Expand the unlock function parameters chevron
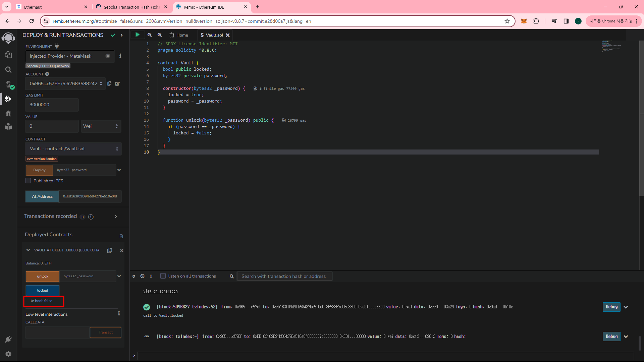Viewport: 644px width, 362px height. pyautogui.click(x=119, y=276)
